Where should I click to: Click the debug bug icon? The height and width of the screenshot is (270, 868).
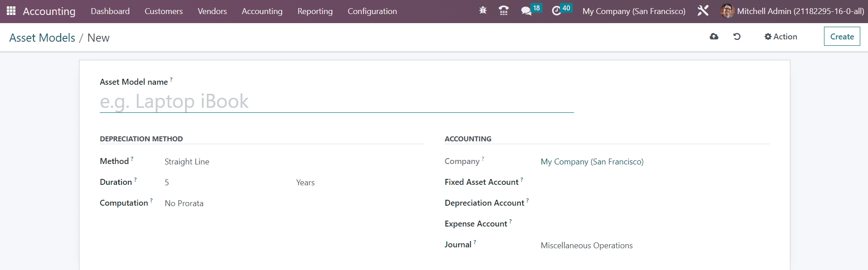pyautogui.click(x=483, y=10)
